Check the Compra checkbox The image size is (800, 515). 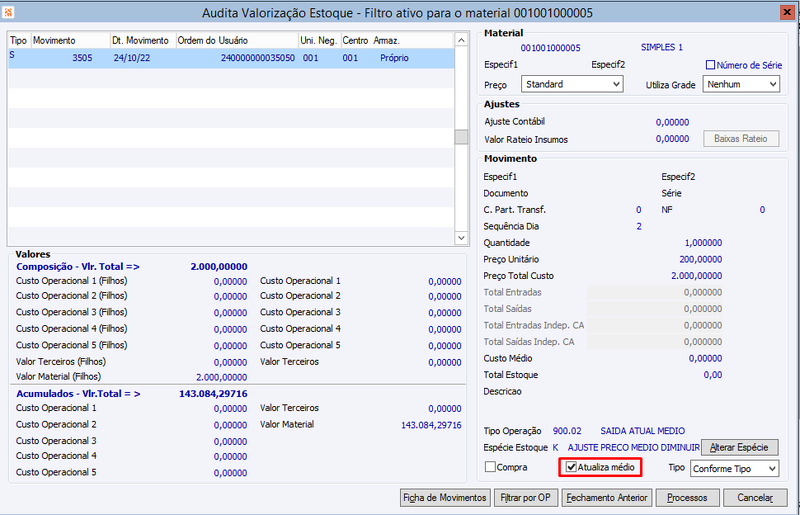click(x=490, y=467)
